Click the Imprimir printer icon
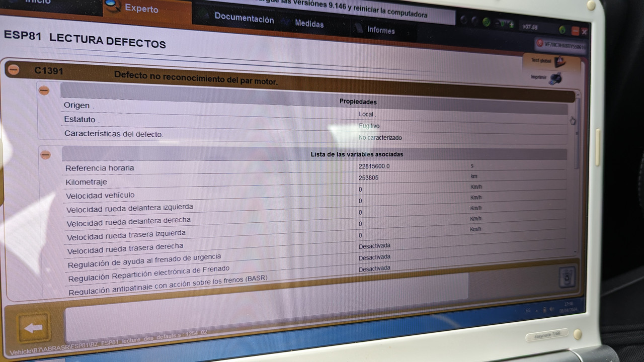The image size is (644, 362). pyautogui.click(x=555, y=78)
